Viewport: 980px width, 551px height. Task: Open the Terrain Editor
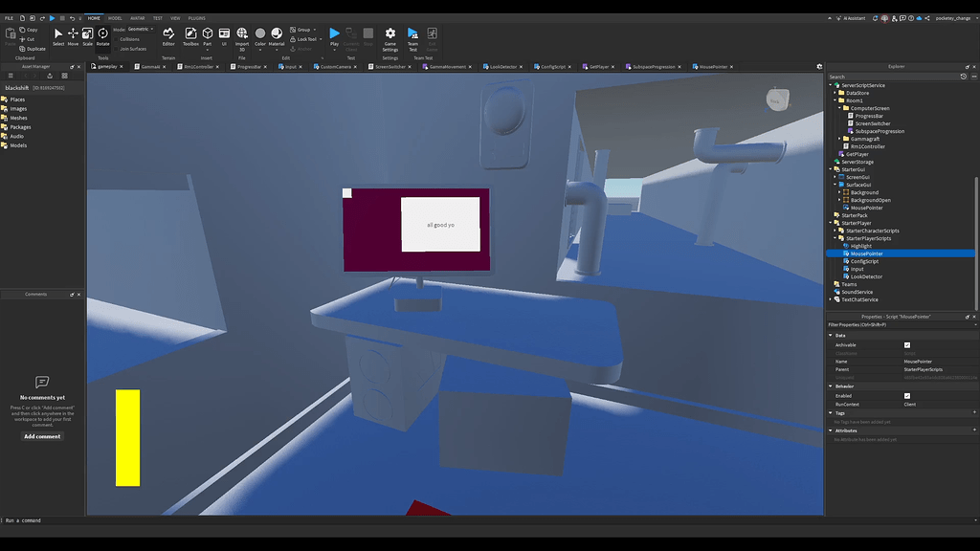[168, 36]
